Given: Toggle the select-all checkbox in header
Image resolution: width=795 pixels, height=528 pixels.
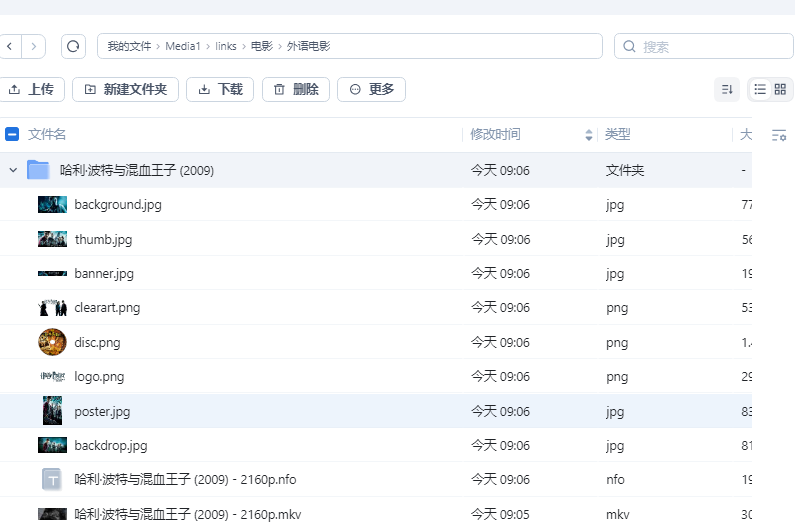Looking at the screenshot, I should 12,134.
